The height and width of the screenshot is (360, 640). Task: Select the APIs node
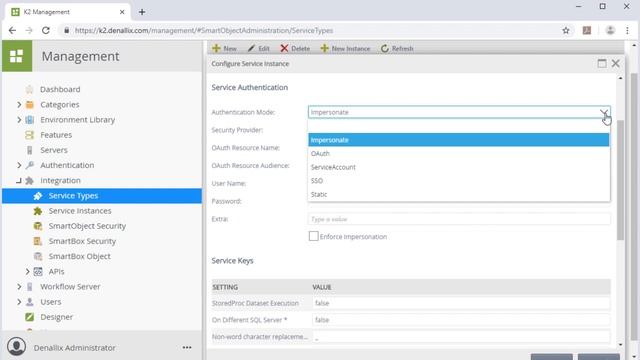56,271
